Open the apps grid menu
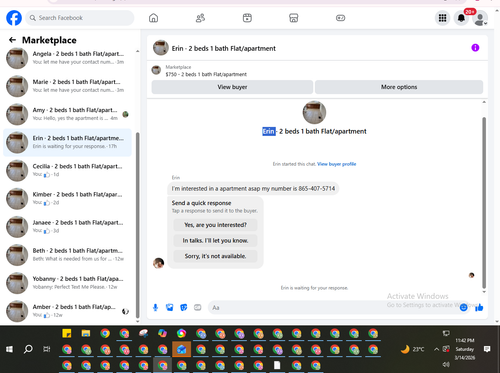The width and height of the screenshot is (500, 373). (442, 18)
